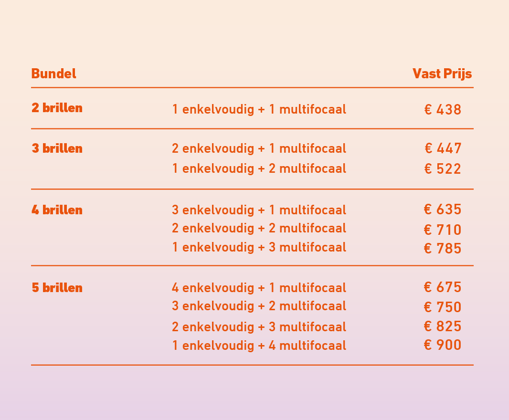Choose the 5 brillen bundle label

coord(57,288)
